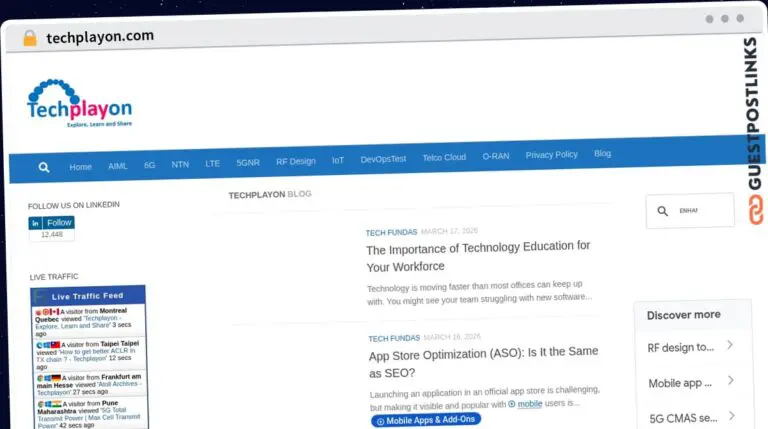768x429 pixels.
Task: Open the AIML menu item
Action: pos(118,166)
